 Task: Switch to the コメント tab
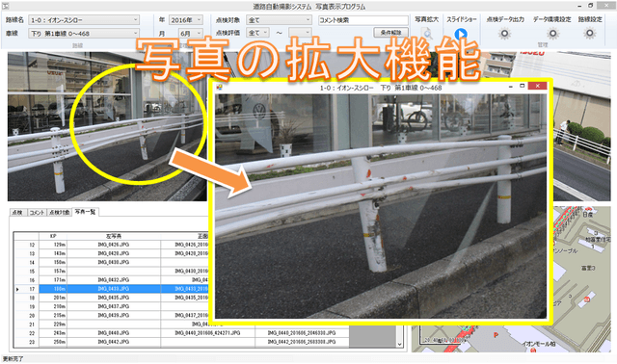37,212
